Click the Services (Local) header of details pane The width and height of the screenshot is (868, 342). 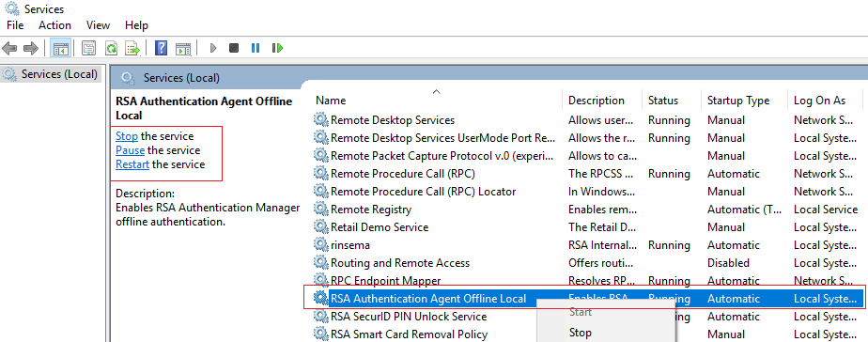coord(181,78)
